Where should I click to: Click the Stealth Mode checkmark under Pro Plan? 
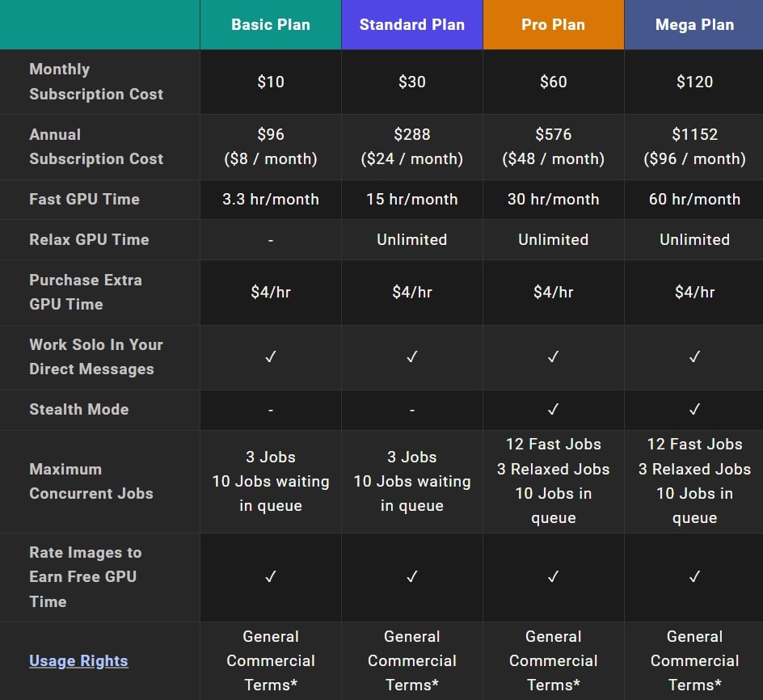[553, 410]
